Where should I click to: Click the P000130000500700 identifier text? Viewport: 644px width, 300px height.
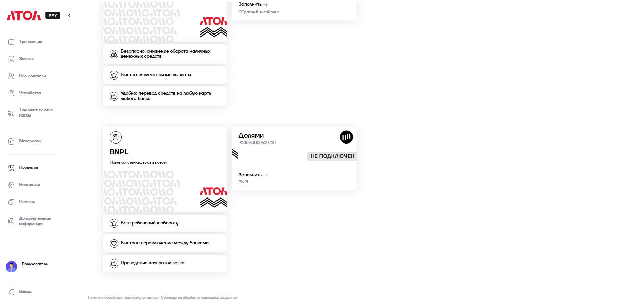(x=257, y=142)
